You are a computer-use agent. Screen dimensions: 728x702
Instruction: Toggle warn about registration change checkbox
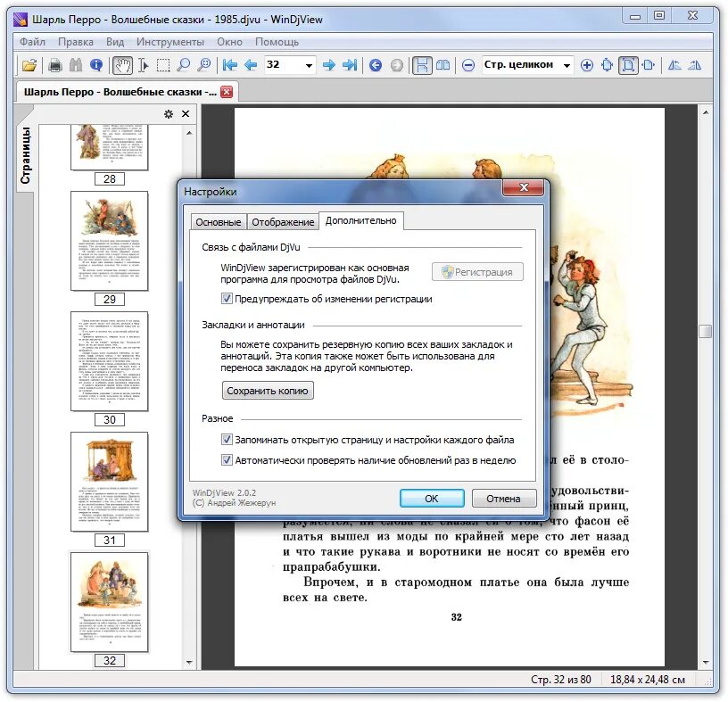pyautogui.click(x=227, y=299)
